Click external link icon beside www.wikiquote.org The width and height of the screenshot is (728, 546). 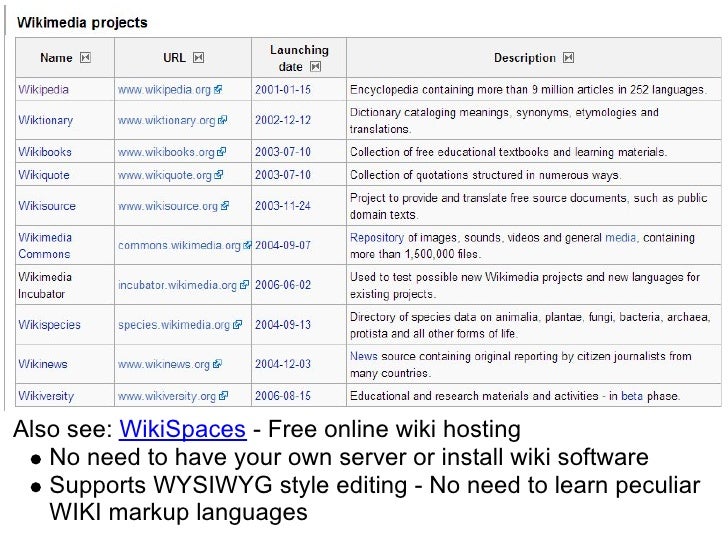click(x=219, y=175)
